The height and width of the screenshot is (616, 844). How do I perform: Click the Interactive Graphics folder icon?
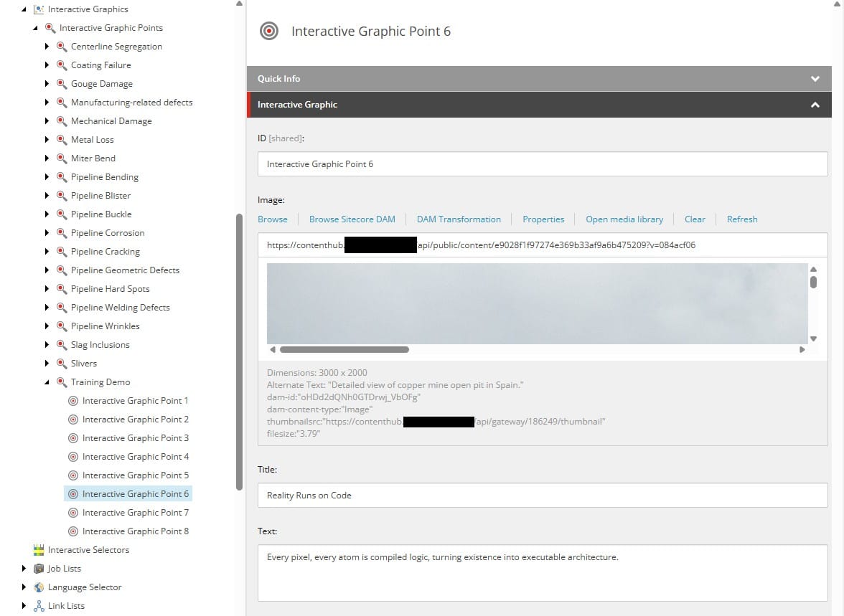tap(39, 9)
